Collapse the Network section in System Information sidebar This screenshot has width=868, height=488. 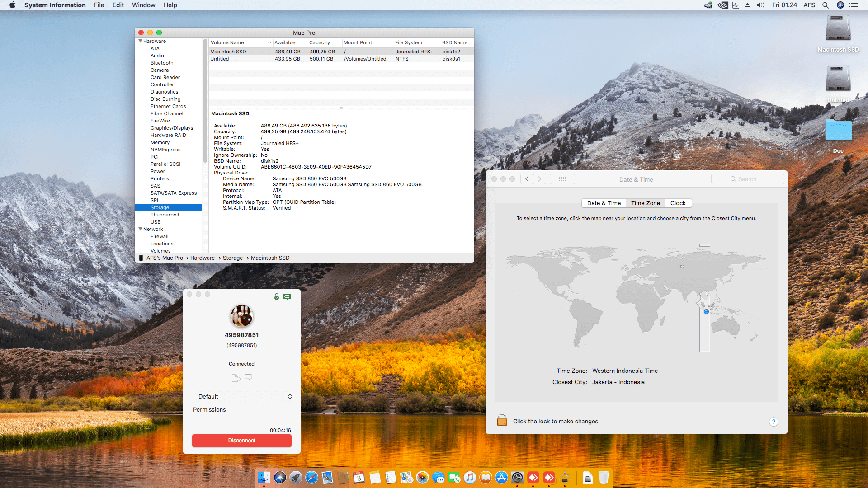click(141, 229)
